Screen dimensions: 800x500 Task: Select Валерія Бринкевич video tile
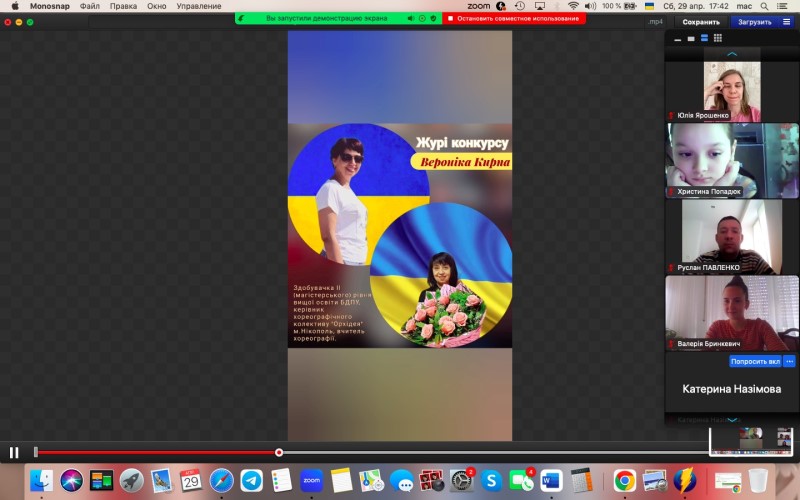(x=732, y=313)
